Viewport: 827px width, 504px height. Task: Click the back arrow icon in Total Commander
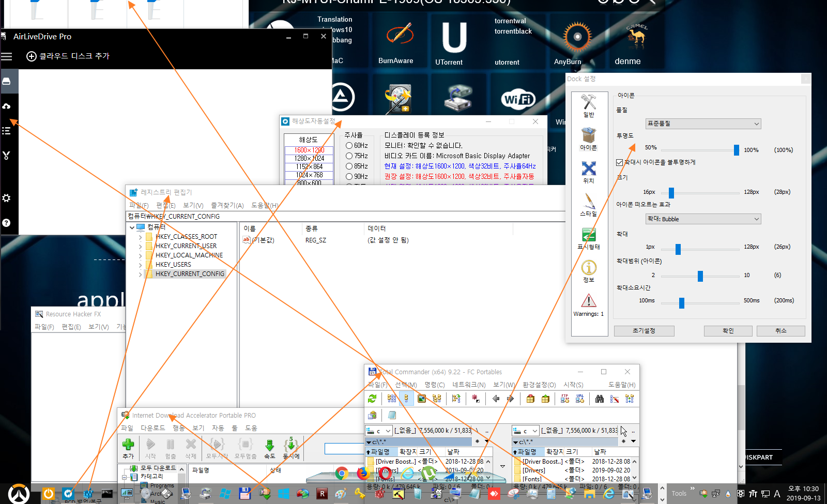[496, 399]
